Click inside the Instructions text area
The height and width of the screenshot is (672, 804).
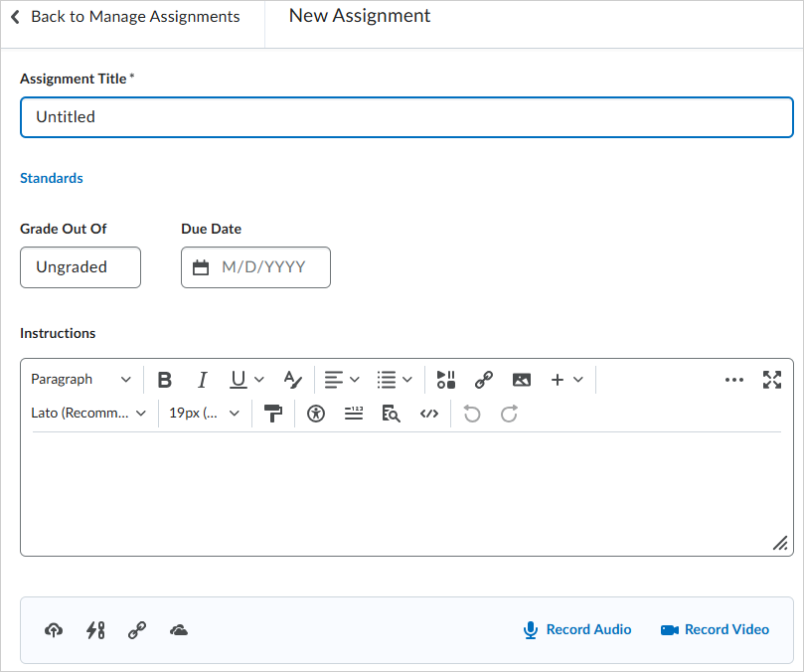pos(406,493)
